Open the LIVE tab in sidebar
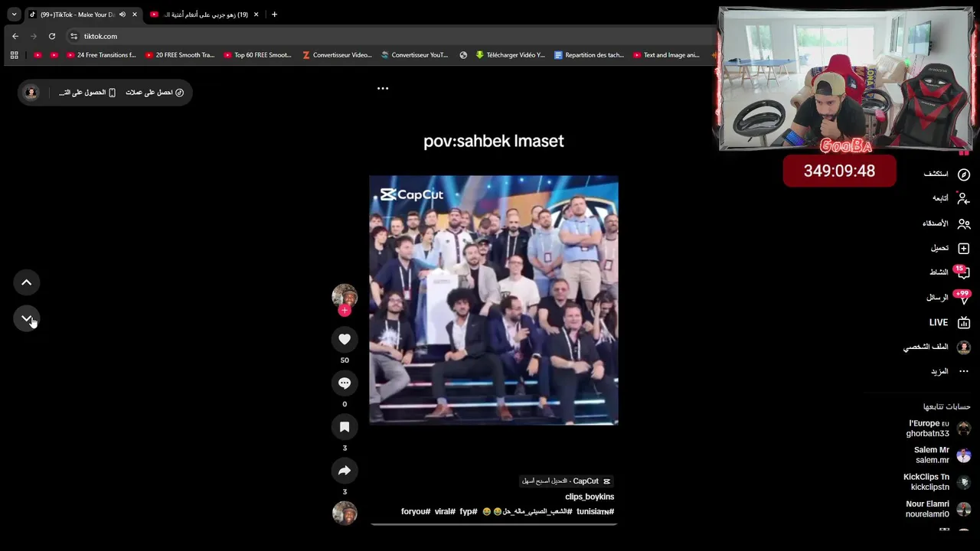The image size is (980, 551). pyautogui.click(x=950, y=322)
